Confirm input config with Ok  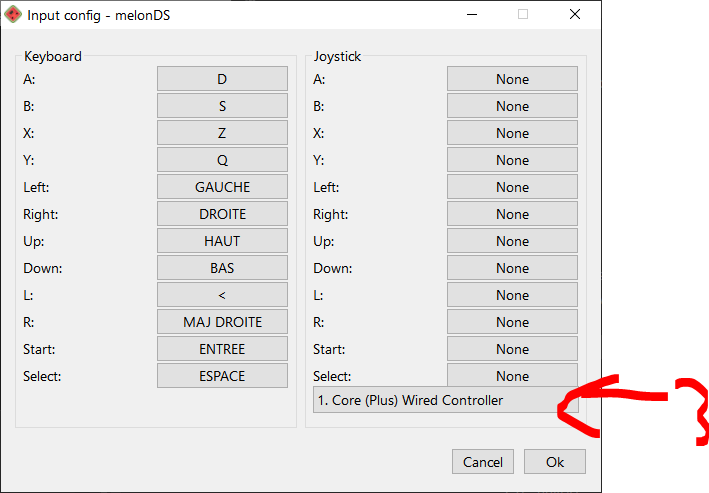tap(555, 462)
